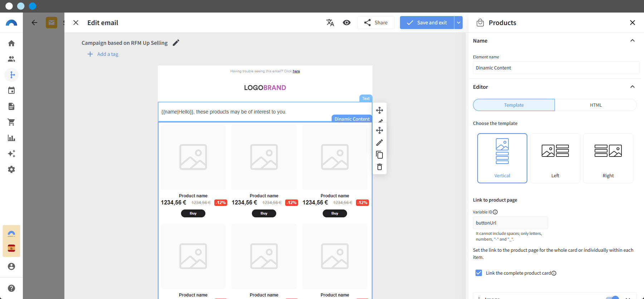644x299 pixels.
Task: Click the first product's Buy button
Action: coord(193,213)
